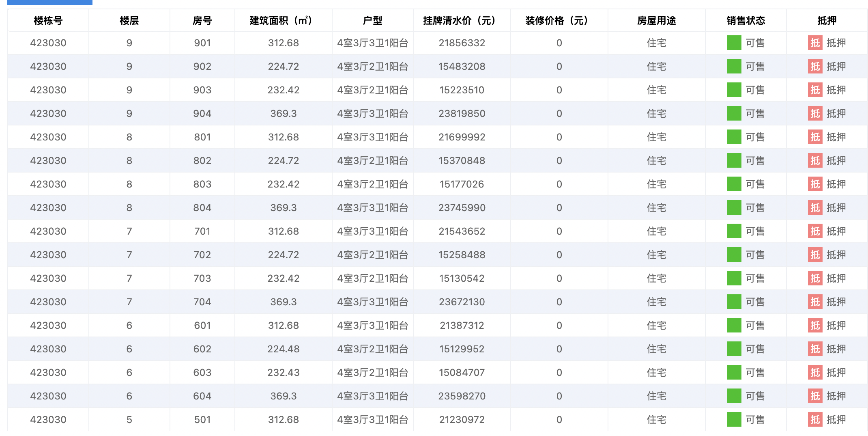Screen dimensions: 868x436
Task: Click the 楼栋号 column header
Action: tap(48, 21)
